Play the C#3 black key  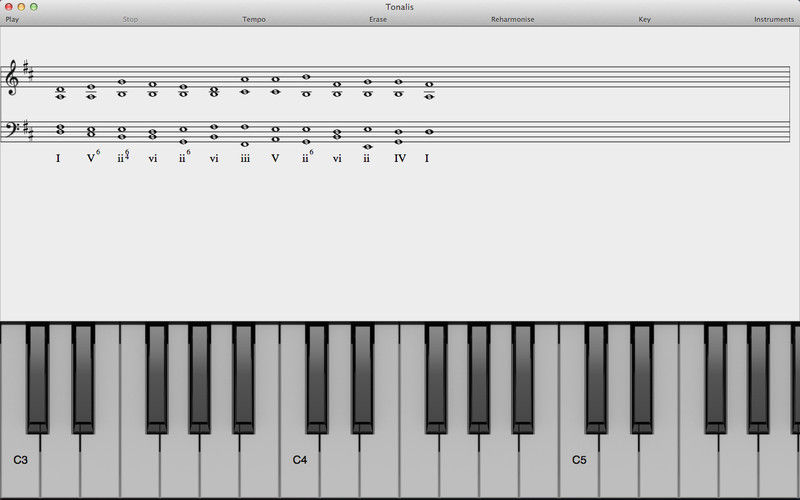pos(37,378)
